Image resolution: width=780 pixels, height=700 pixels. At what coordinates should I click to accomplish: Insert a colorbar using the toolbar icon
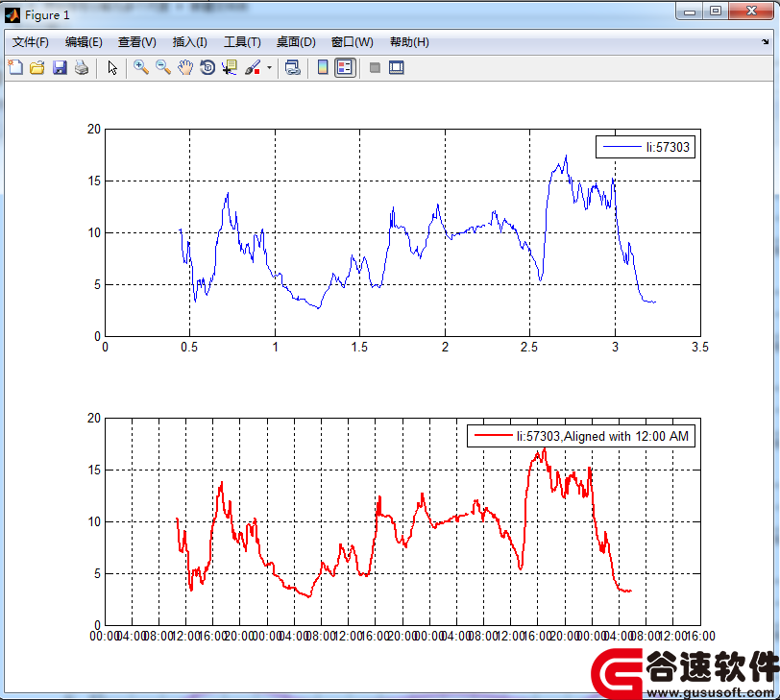click(323, 67)
